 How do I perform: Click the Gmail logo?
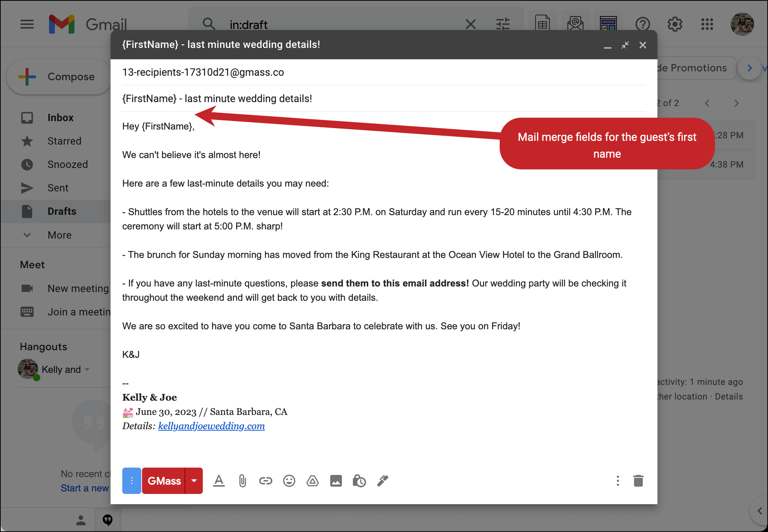click(88, 25)
